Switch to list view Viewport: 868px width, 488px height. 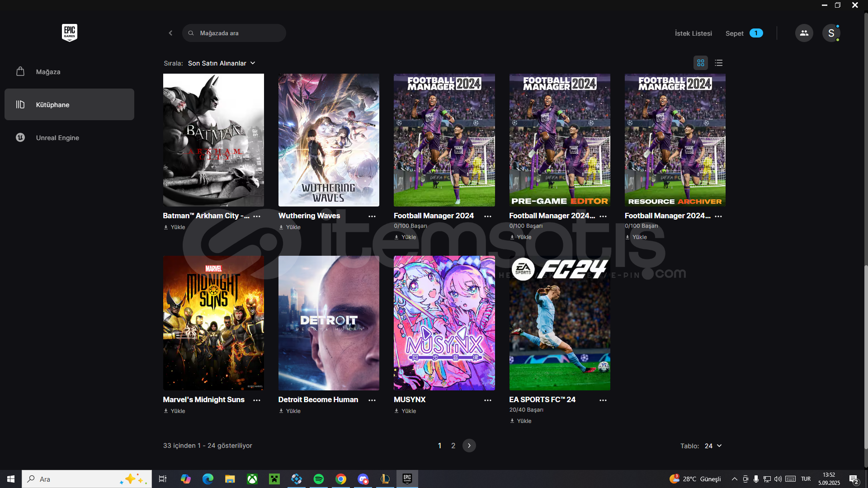pos(718,63)
